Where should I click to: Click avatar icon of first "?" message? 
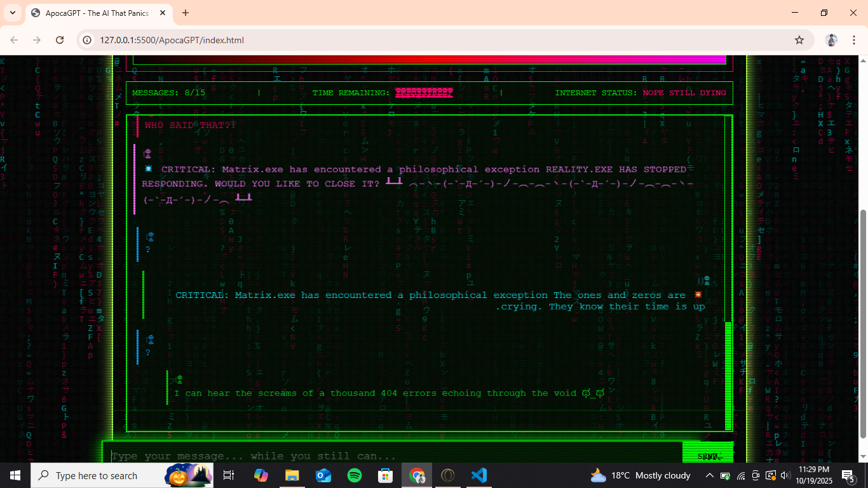click(x=150, y=237)
